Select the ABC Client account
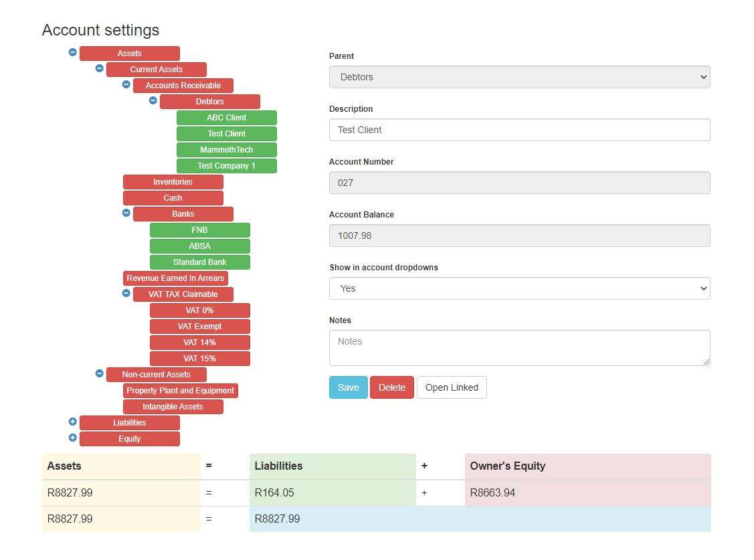Image resolution: width=754 pixels, height=560 pixels. [226, 118]
